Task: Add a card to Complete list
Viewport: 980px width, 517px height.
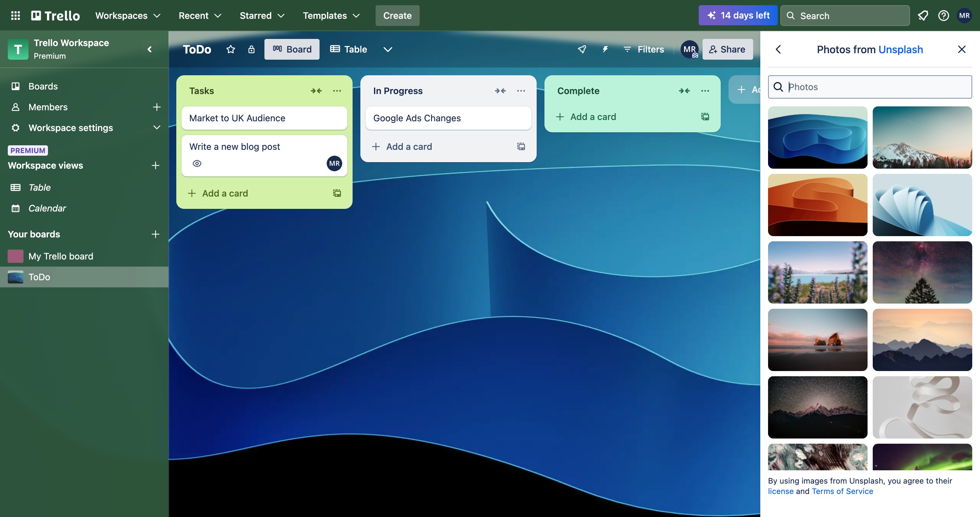Action: coord(593,116)
